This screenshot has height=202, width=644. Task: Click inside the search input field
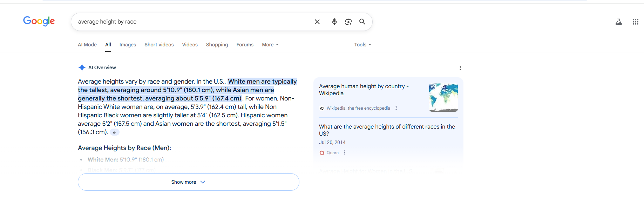(x=193, y=22)
